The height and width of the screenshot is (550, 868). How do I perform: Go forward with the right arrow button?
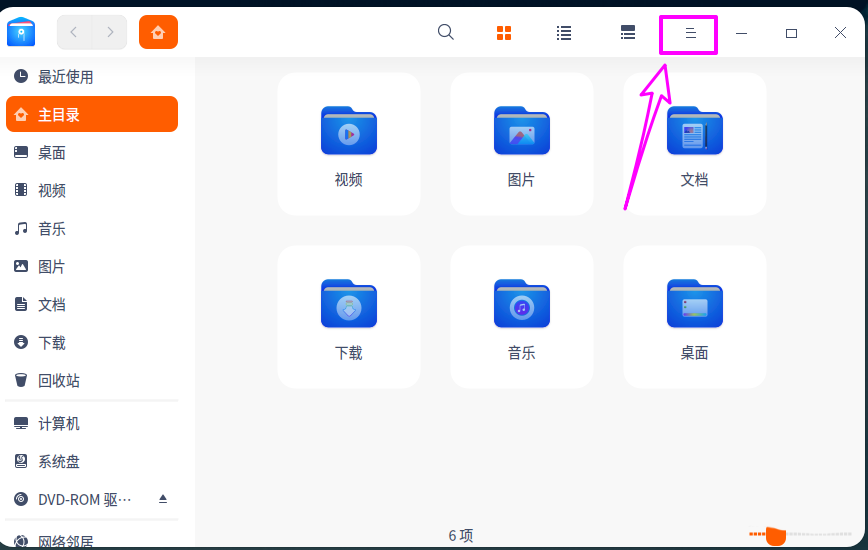(x=110, y=32)
